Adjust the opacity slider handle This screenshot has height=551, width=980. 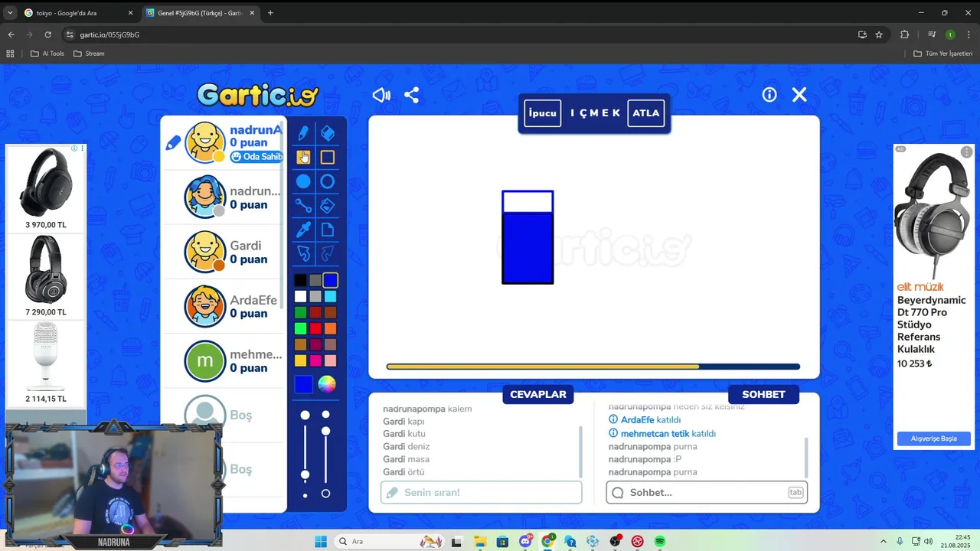(x=326, y=432)
